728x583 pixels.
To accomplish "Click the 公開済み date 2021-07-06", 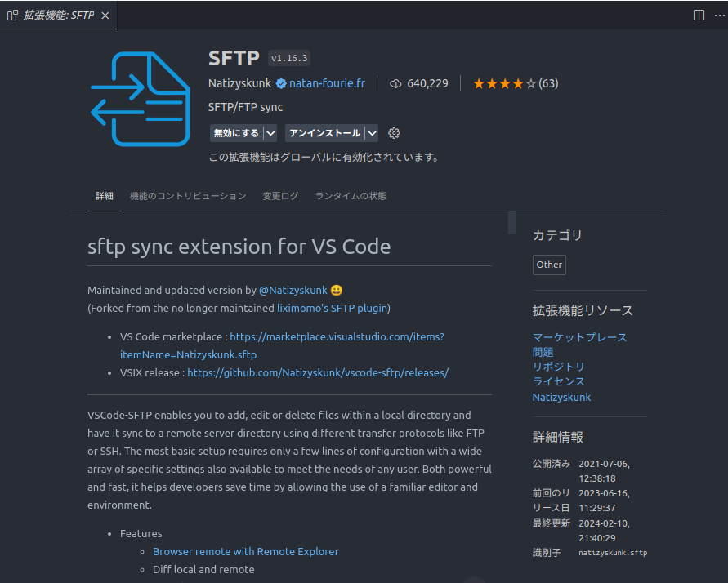I will pos(604,471).
